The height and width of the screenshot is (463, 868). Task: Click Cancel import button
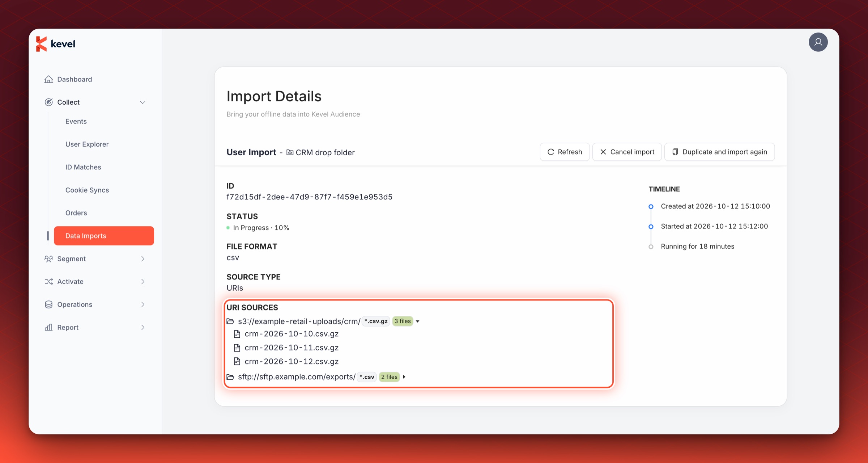[x=627, y=152]
